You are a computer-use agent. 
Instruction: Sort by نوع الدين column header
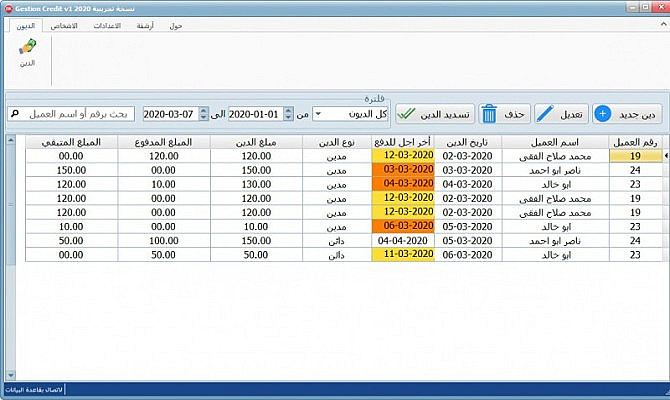[337, 142]
